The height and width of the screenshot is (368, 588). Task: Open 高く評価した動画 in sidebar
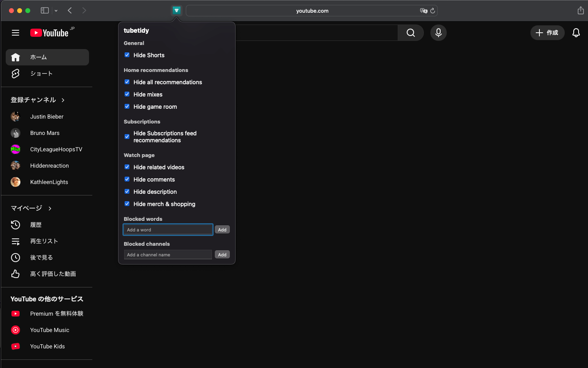47,274
